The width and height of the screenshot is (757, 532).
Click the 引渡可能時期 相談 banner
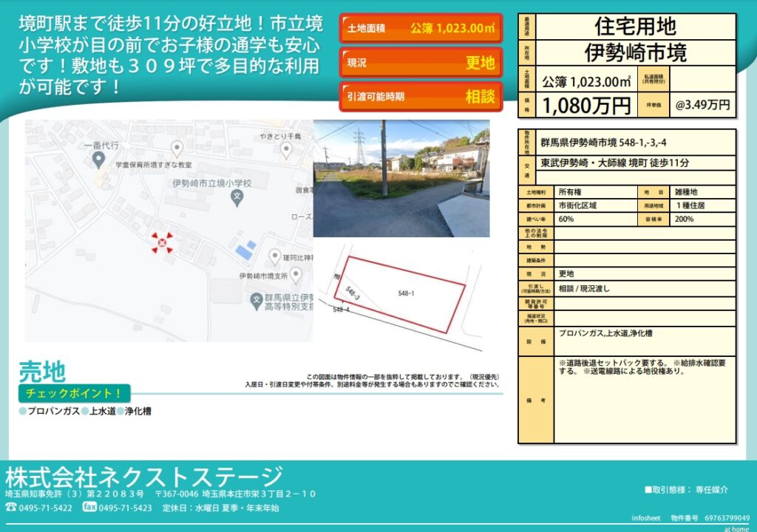pyautogui.click(x=420, y=96)
